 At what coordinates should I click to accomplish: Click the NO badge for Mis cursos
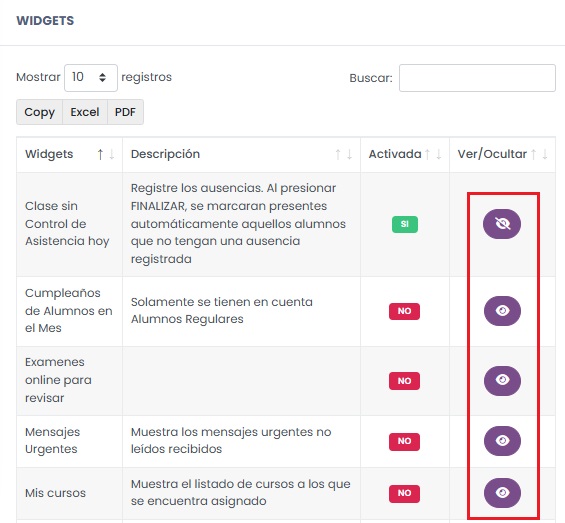click(404, 493)
